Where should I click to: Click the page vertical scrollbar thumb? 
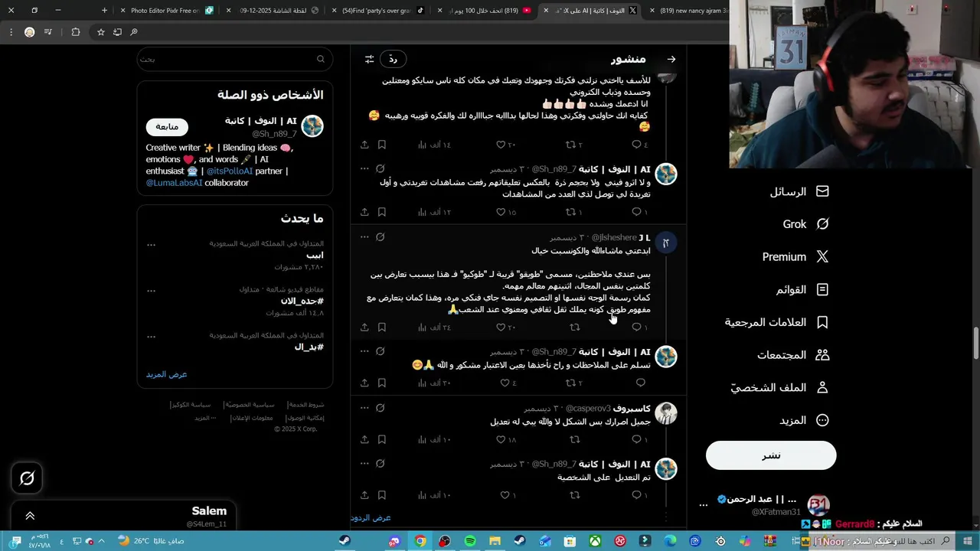click(x=976, y=344)
